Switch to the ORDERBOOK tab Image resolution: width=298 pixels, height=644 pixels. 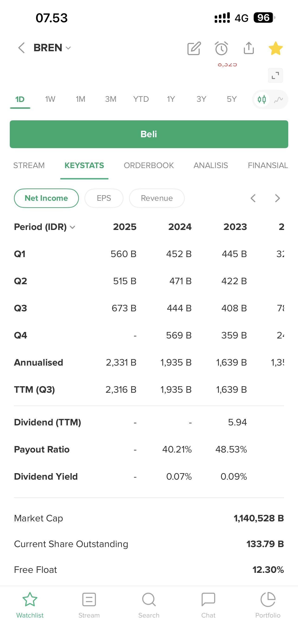(149, 166)
